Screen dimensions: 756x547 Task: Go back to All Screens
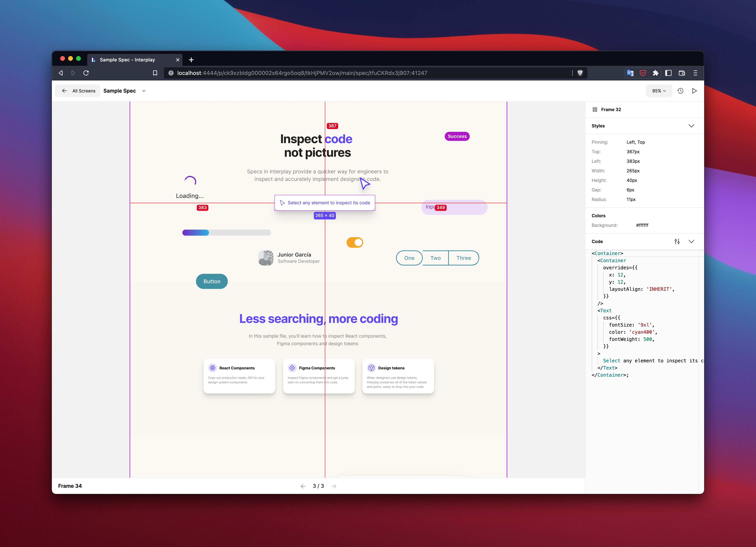coord(78,91)
